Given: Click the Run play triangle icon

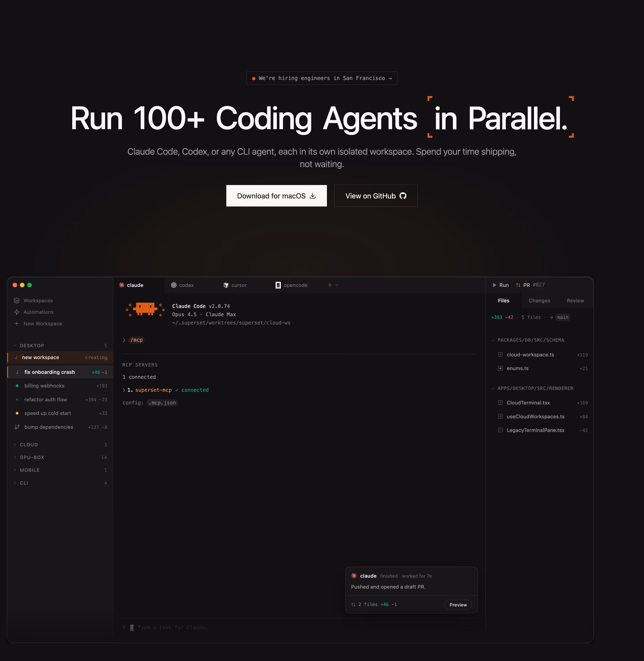Looking at the screenshot, I should pos(494,285).
